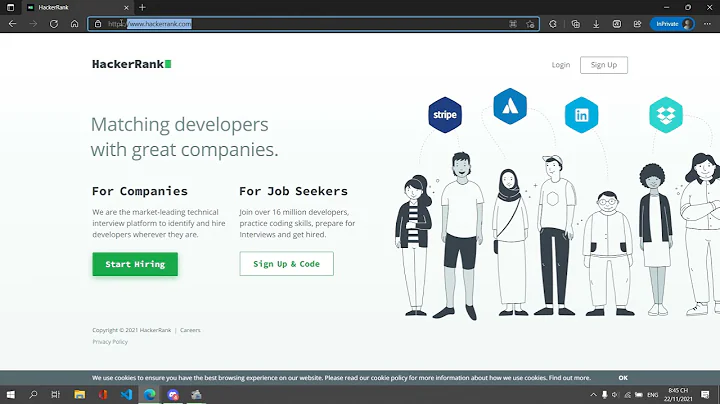Click the Stripe hexagon logo

click(445, 115)
